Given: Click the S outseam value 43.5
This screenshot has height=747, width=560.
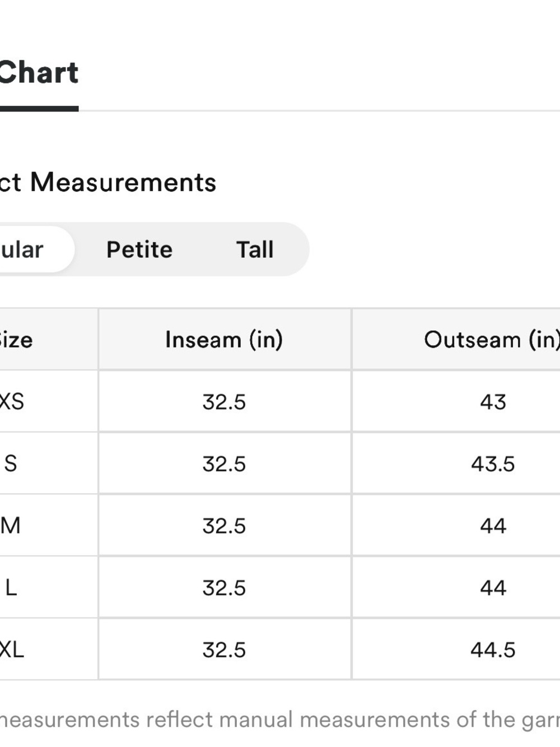Looking at the screenshot, I should click(x=493, y=463).
